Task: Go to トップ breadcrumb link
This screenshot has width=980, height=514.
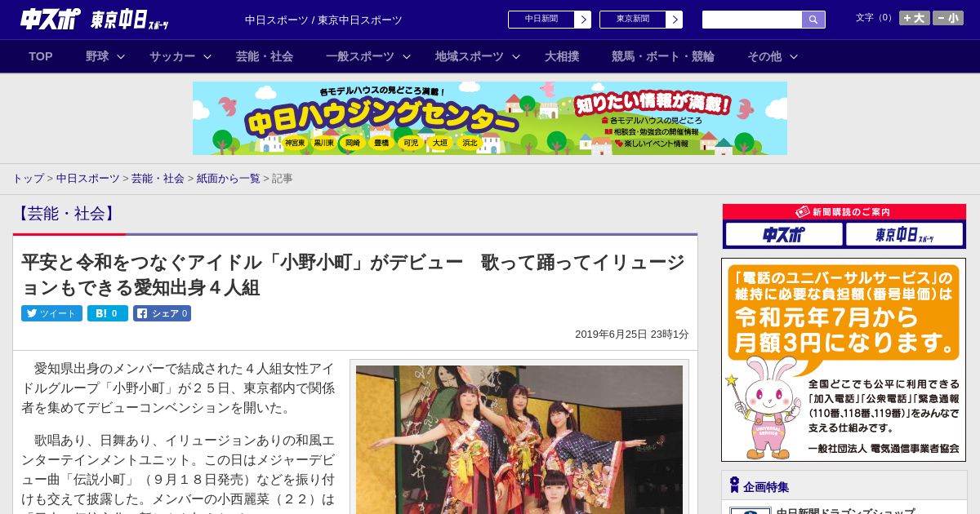Action: pos(29,179)
